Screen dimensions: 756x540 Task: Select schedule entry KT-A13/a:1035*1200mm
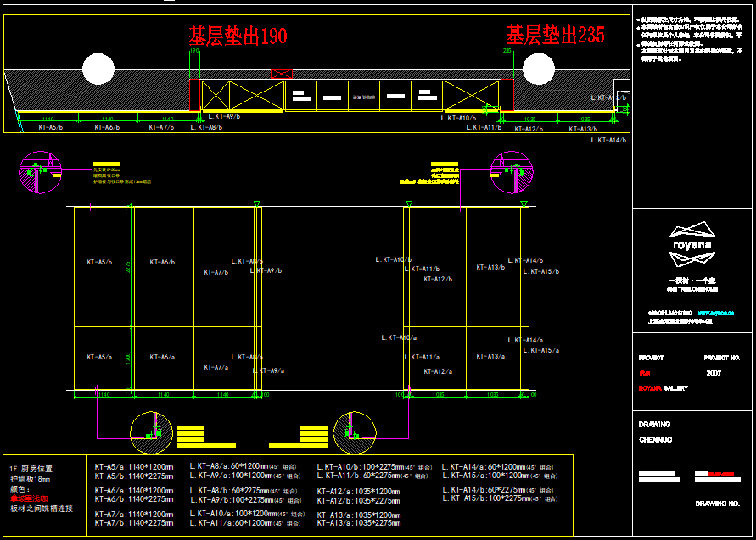pos(359,515)
